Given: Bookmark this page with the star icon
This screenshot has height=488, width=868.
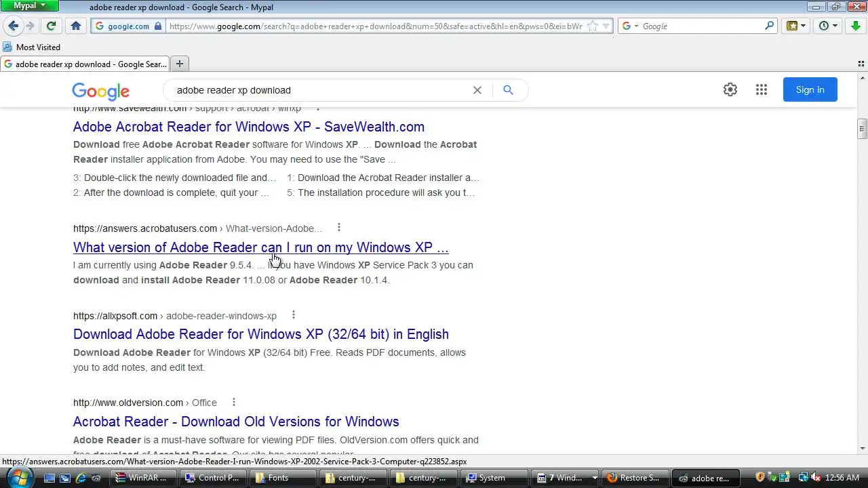Looking at the screenshot, I should [x=593, y=26].
